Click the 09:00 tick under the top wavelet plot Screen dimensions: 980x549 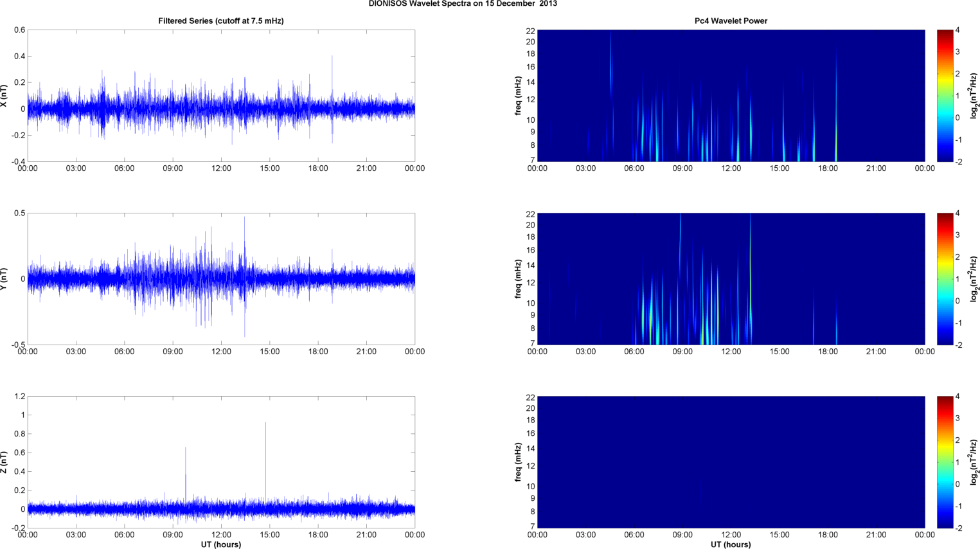(x=682, y=168)
